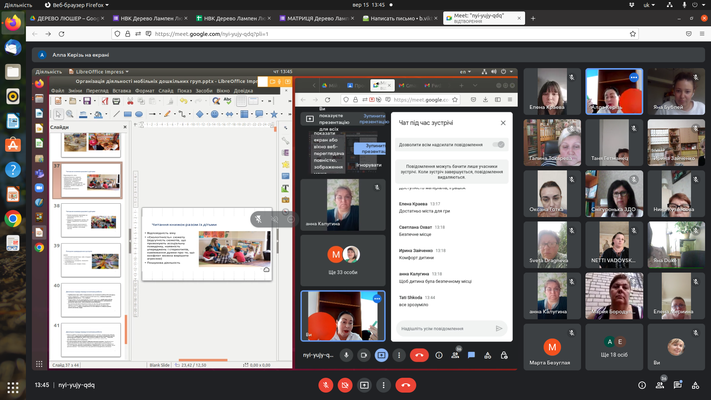The width and height of the screenshot is (711, 400).
Task: Click Save icon in shared Impress toolbar
Action: [x=87, y=101]
